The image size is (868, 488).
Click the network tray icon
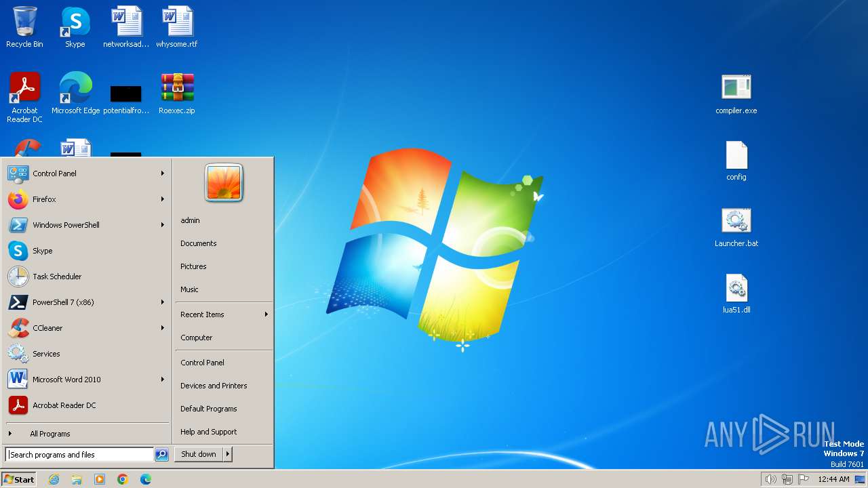787,479
